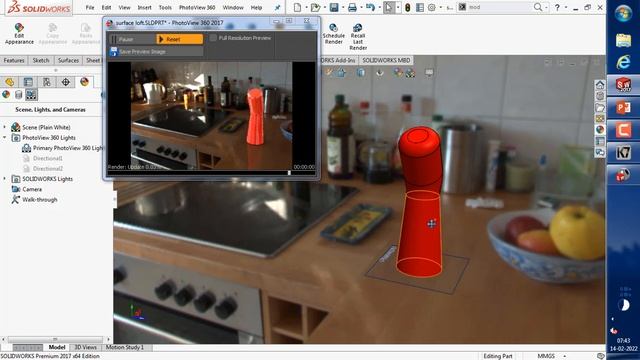Switch to the SOLIDWORKS MBD tab
Viewport: 640px width, 360px height.
point(386,60)
